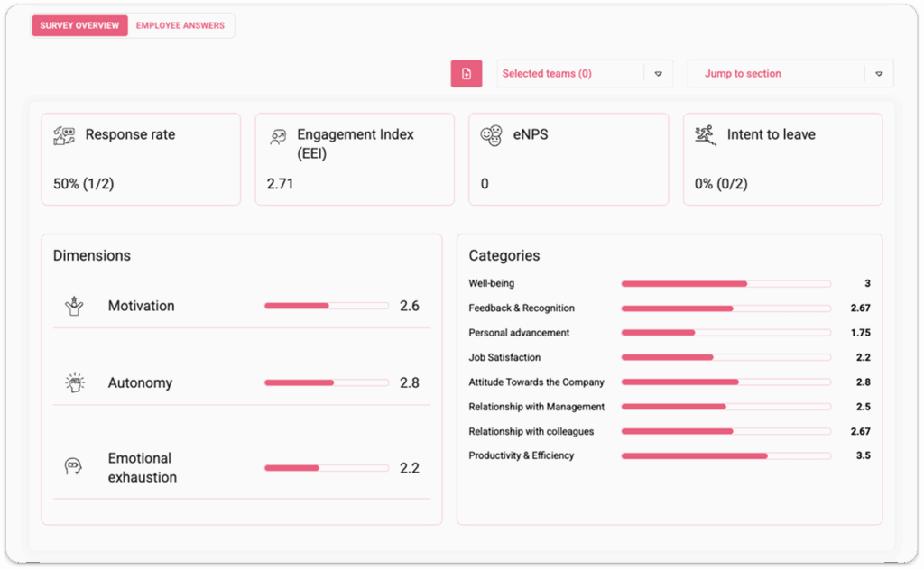The width and height of the screenshot is (924, 570).
Task: Click the Productivity & Efficiency score bar
Action: point(726,456)
